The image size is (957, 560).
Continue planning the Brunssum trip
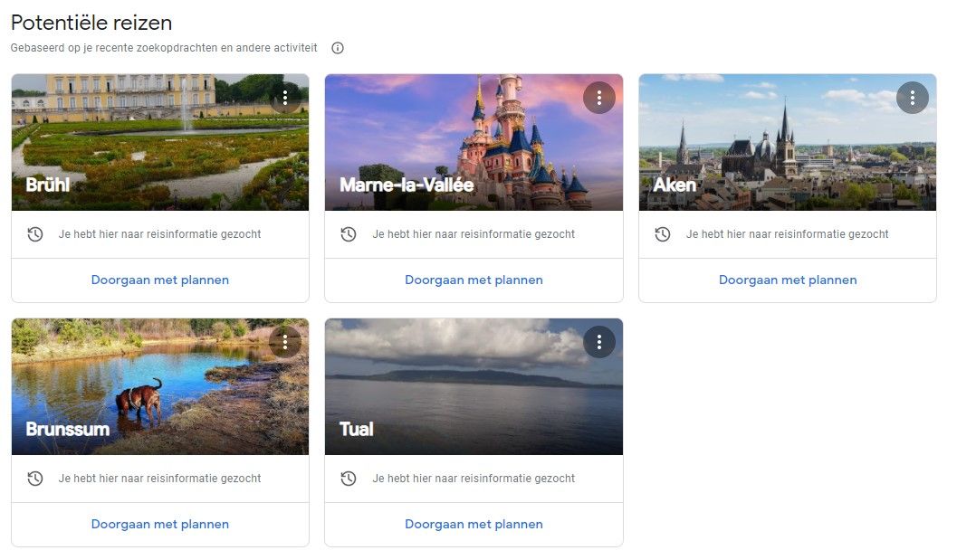pyautogui.click(x=160, y=524)
